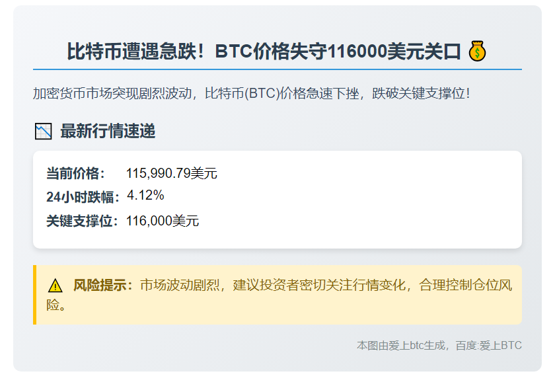Click the bold 风险提示 label
The image size is (555, 392).
103,286
